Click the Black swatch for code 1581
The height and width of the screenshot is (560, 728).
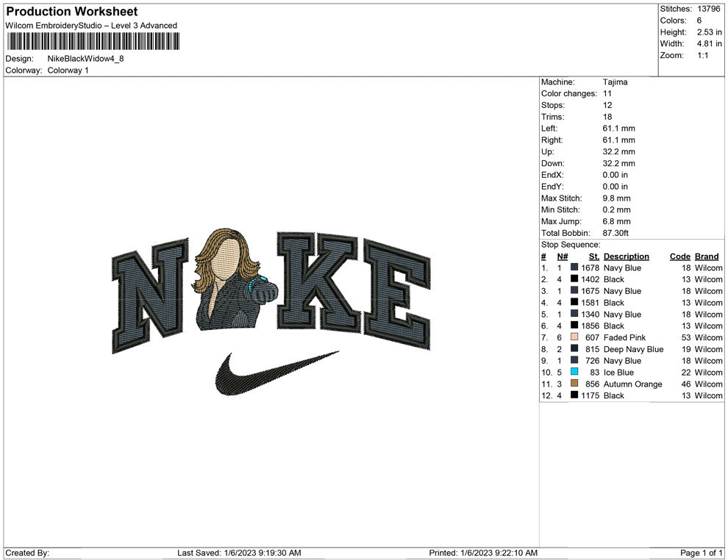click(x=574, y=303)
